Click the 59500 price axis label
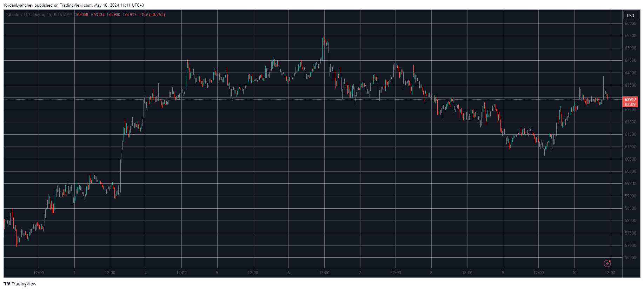Screen dimensions: 644x290 pyautogui.click(x=630, y=184)
